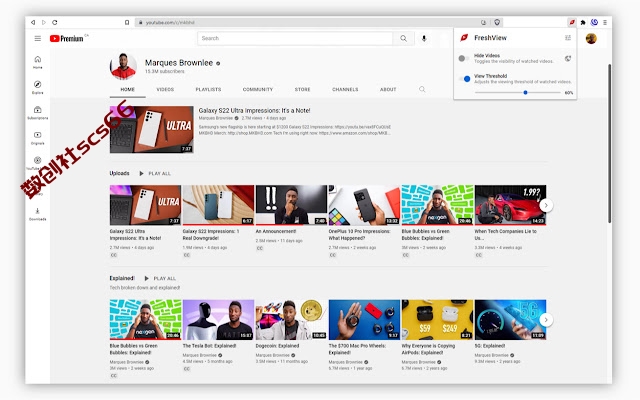Click the 60% threshold value
This screenshot has width=640, height=400.
click(569, 93)
